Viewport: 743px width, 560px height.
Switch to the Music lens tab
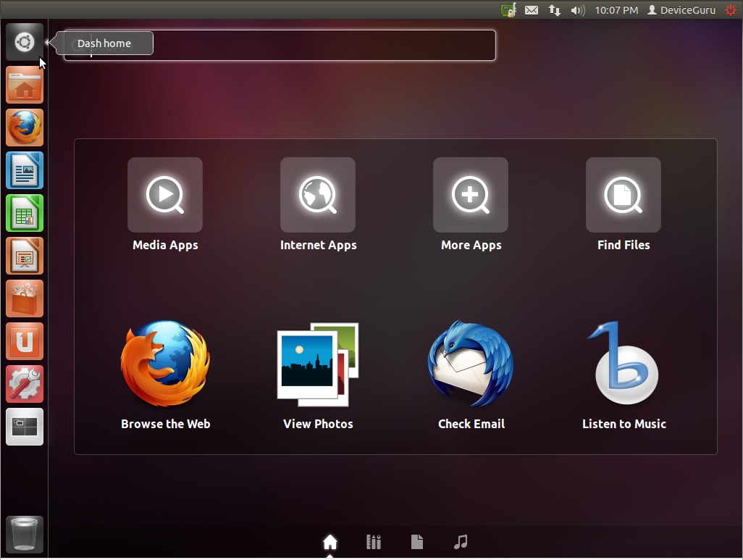[461, 541]
